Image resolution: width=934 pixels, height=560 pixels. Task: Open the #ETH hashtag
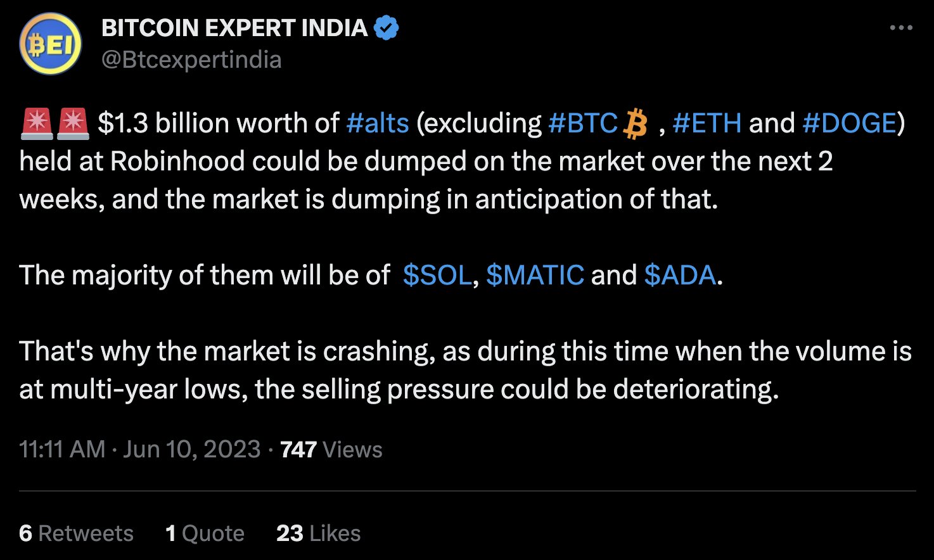point(707,123)
